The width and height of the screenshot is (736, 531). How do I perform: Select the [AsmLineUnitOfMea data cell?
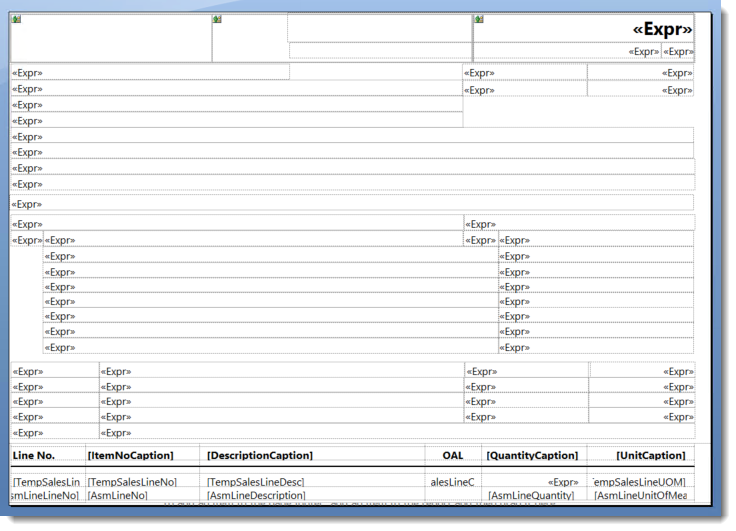pyautogui.click(x=640, y=495)
